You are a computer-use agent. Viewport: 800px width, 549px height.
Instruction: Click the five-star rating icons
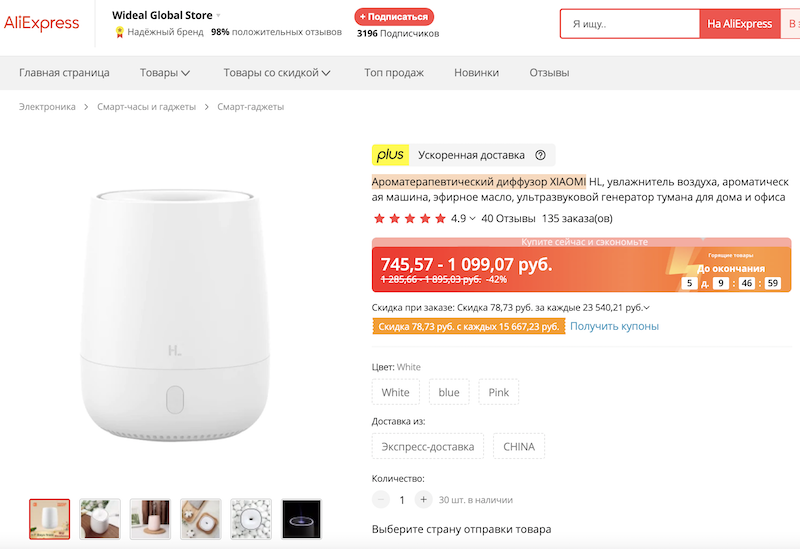409,218
